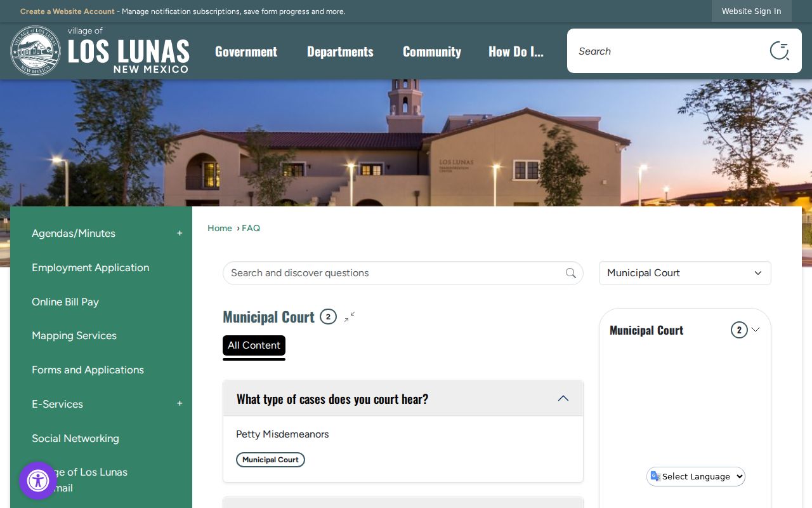Click the FAQ breadcrumb link
Image resolution: width=812 pixels, height=508 pixels.
click(x=251, y=228)
